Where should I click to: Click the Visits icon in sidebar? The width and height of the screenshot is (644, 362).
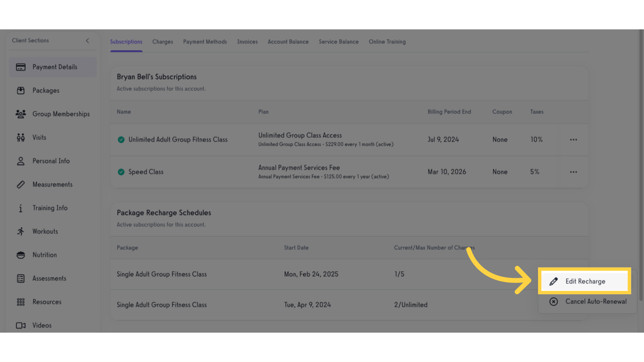click(x=21, y=137)
